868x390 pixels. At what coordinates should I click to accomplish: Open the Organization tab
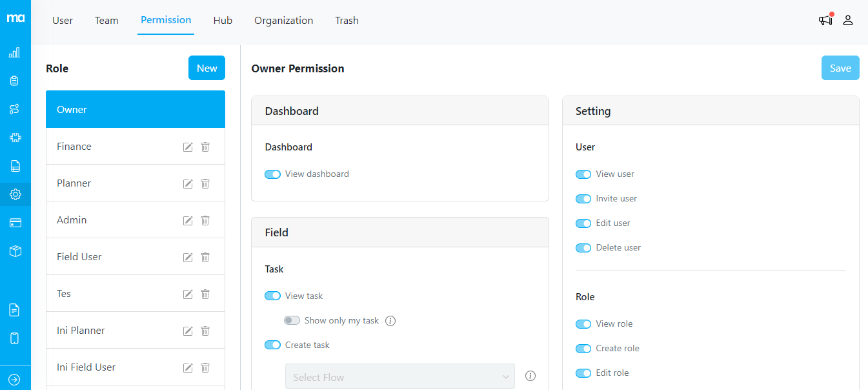pyautogui.click(x=283, y=21)
